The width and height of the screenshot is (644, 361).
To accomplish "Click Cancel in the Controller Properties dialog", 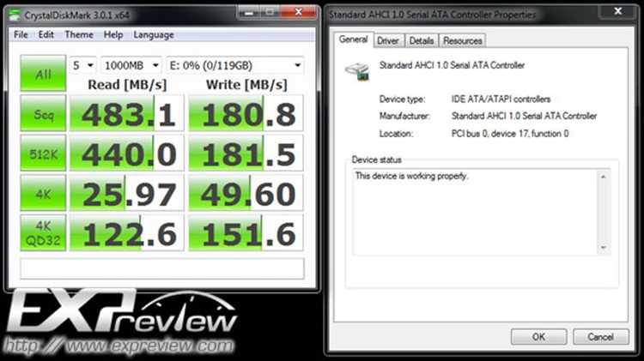I will [x=600, y=337].
